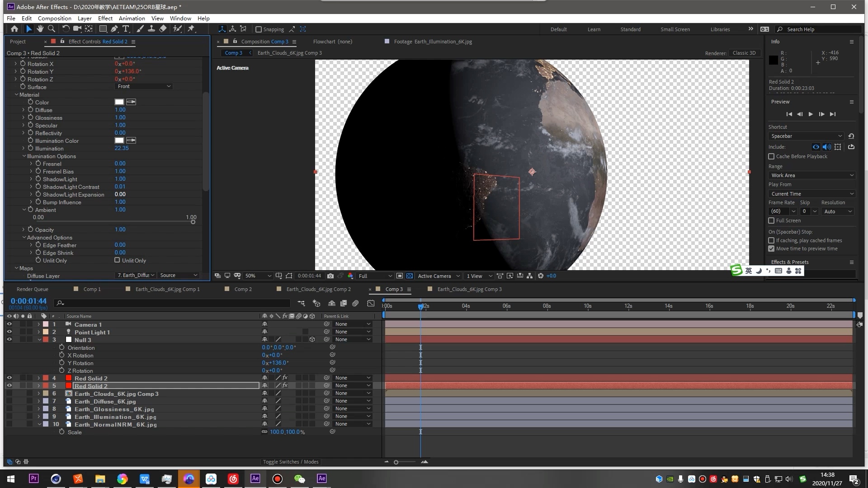
Task: Select the Roto Brush tool
Action: tap(177, 28)
